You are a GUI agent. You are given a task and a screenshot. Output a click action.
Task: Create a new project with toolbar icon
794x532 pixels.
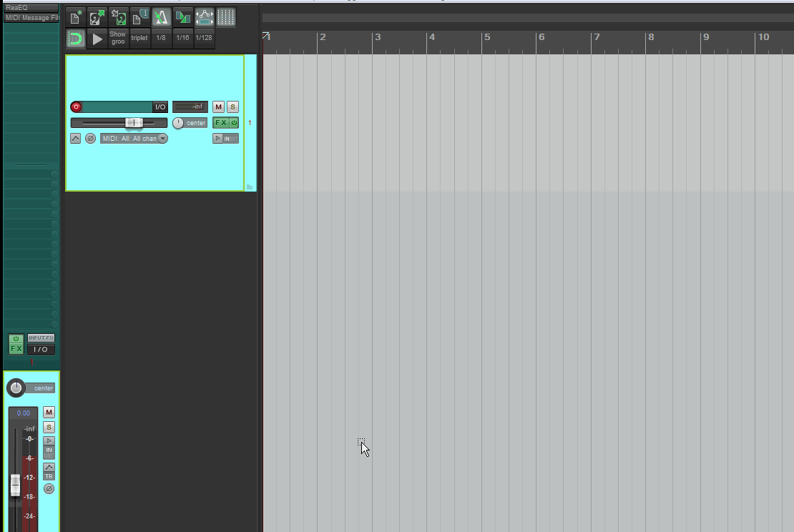75,18
